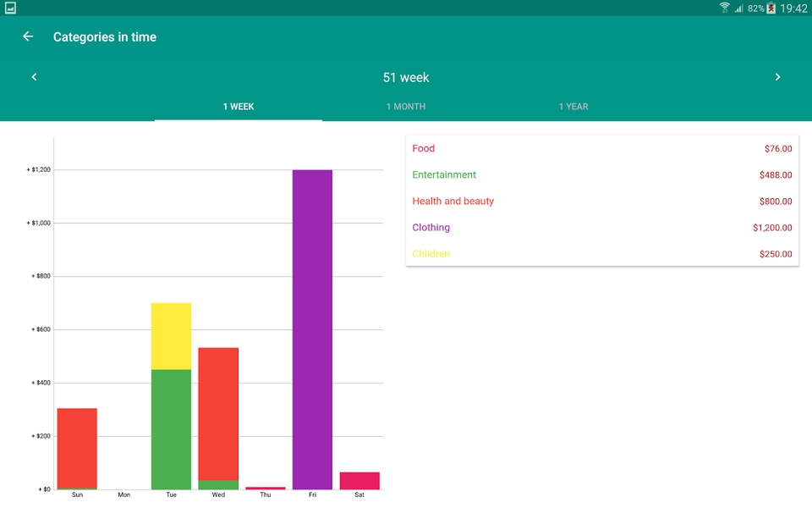
Task: Open the Clothing category row
Action: pos(602,228)
